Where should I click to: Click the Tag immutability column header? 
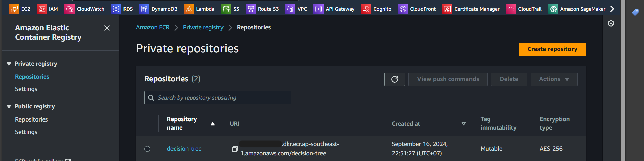tap(498, 124)
